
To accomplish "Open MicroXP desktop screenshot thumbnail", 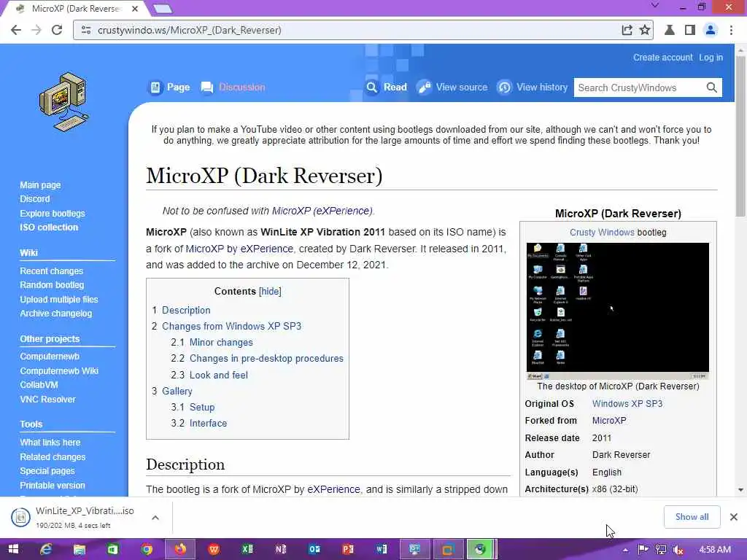I will point(617,311).
